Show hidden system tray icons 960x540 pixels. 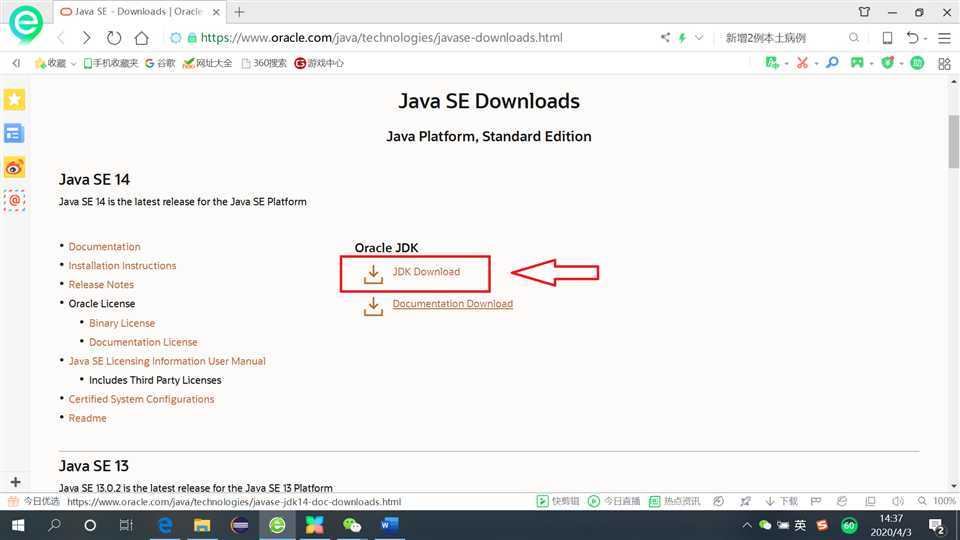[747, 525]
